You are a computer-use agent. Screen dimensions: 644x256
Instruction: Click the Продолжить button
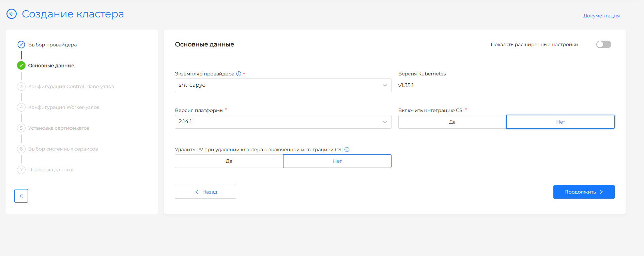(x=584, y=192)
